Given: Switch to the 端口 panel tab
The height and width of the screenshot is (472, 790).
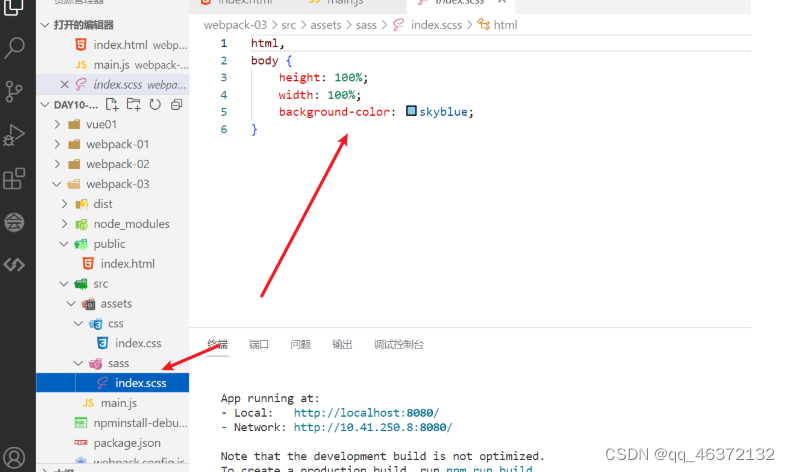Looking at the screenshot, I should pos(258,345).
